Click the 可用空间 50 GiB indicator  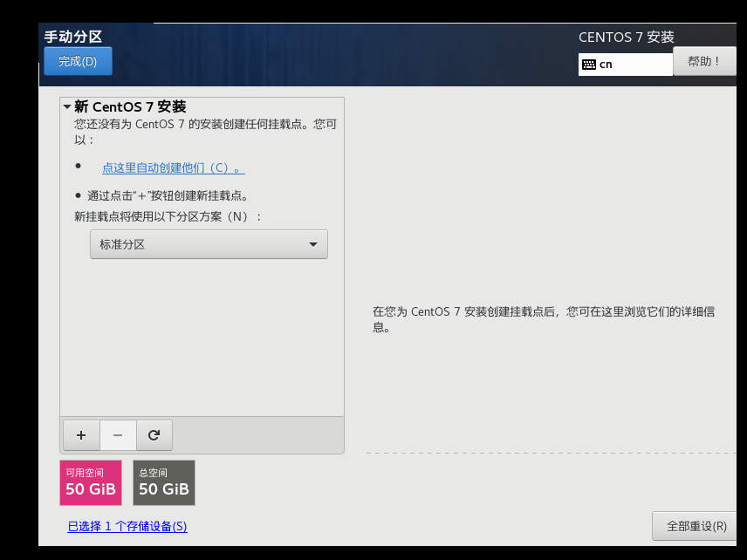point(91,482)
